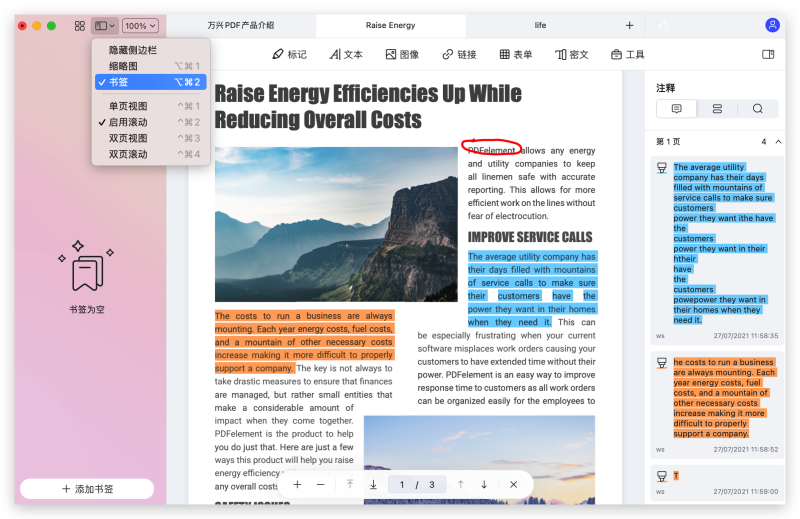Viewport: 800px width, 519px height.
Task: Zoom in with the plus icon
Action: click(x=297, y=484)
